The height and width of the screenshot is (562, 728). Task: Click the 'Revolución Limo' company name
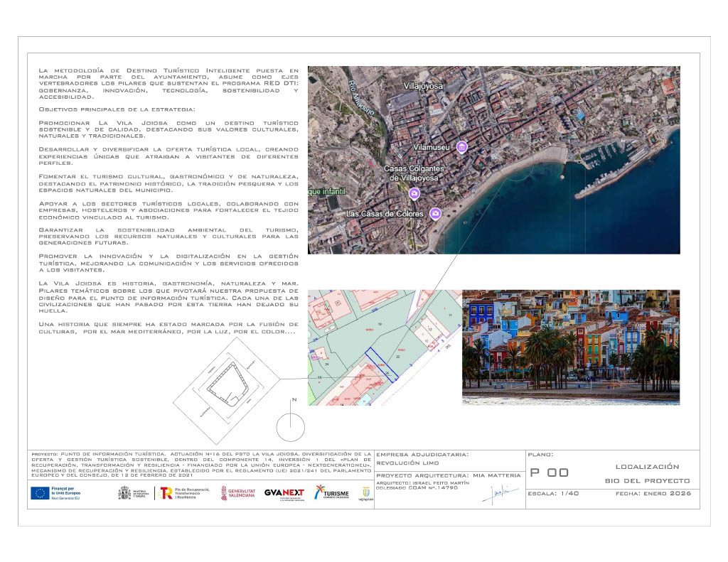tap(407, 463)
